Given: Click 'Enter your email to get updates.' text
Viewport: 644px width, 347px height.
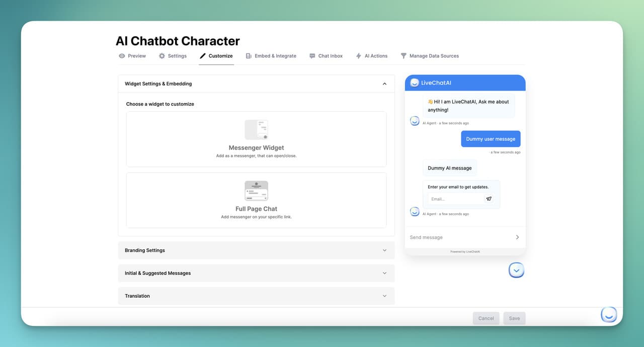Looking at the screenshot, I should 458,187.
